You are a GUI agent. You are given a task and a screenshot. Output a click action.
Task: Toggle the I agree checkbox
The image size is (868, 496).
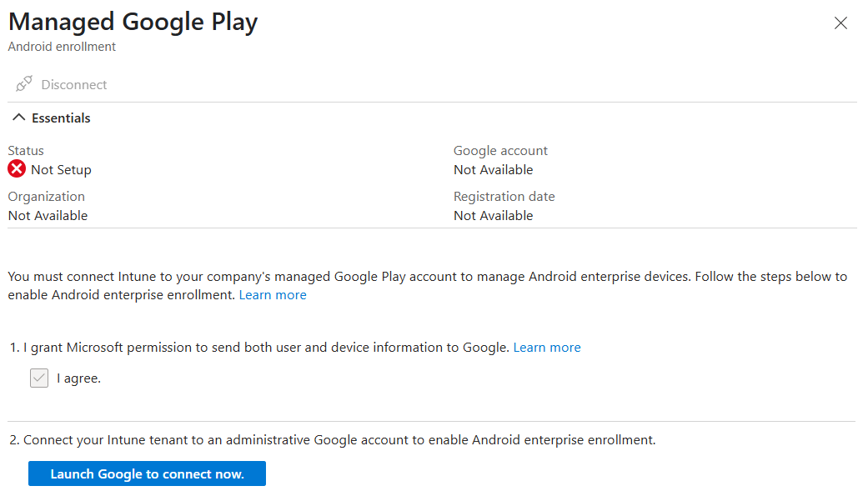38,378
